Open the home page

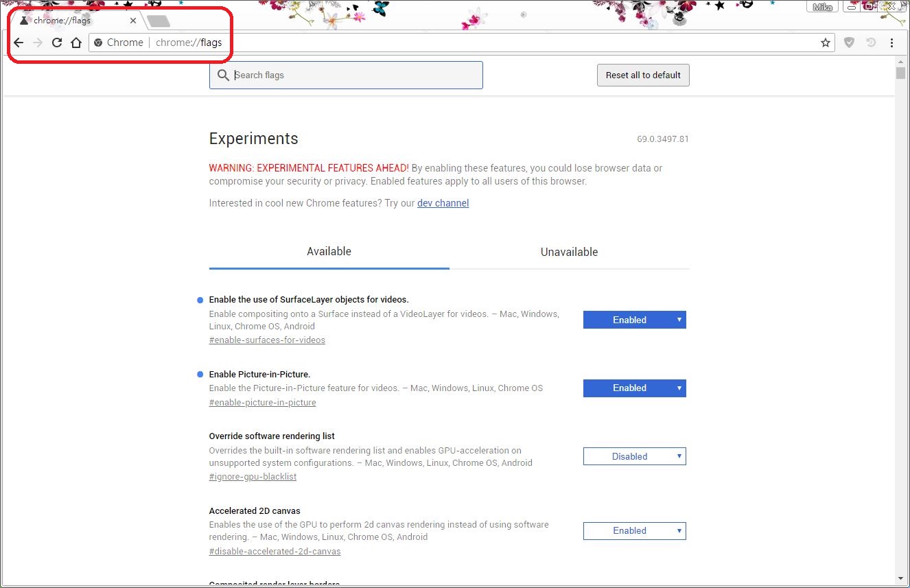(76, 43)
